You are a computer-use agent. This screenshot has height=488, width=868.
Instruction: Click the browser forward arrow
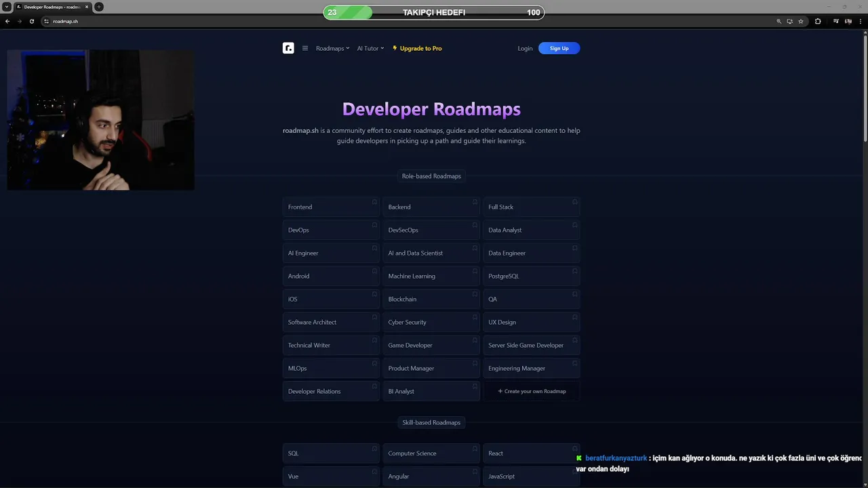click(x=19, y=21)
